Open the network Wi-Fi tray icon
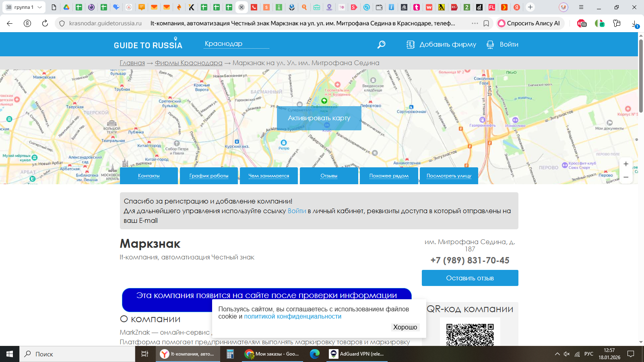644x362 pixels. [577, 354]
